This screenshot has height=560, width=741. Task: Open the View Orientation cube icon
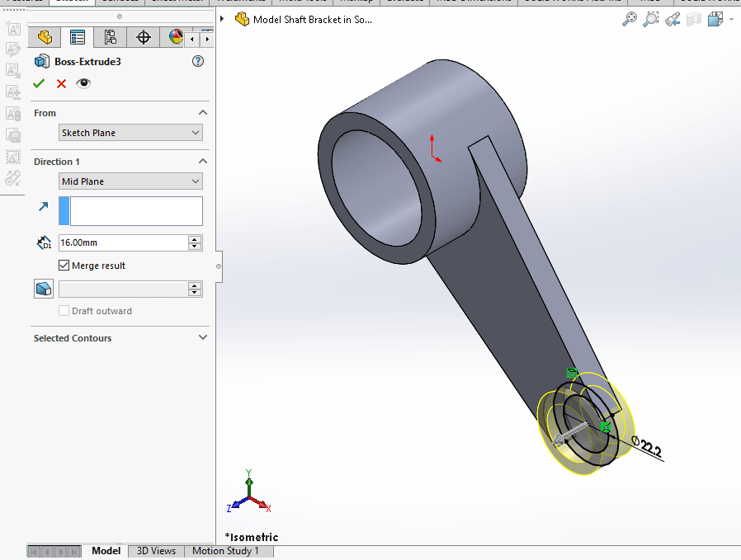click(x=715, y=18)
